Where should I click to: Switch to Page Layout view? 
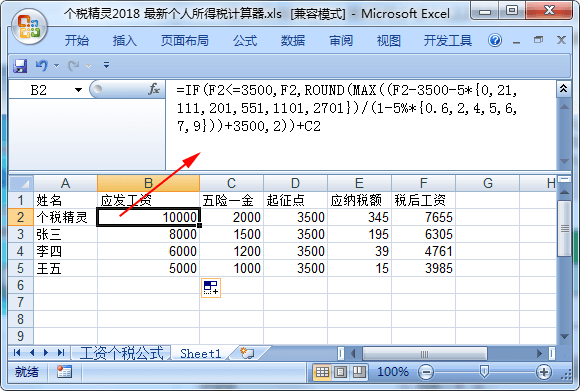(340, 372)
